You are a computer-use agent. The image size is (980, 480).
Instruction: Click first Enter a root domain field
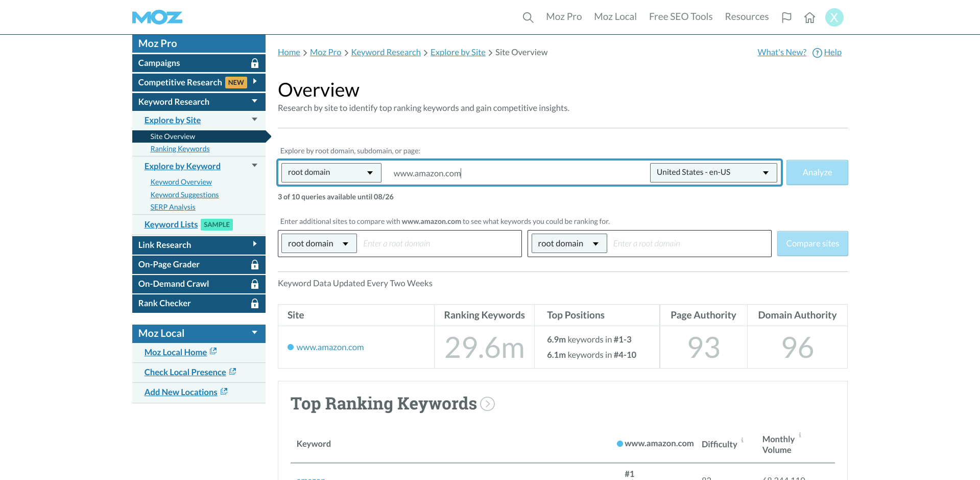point(439,243)
